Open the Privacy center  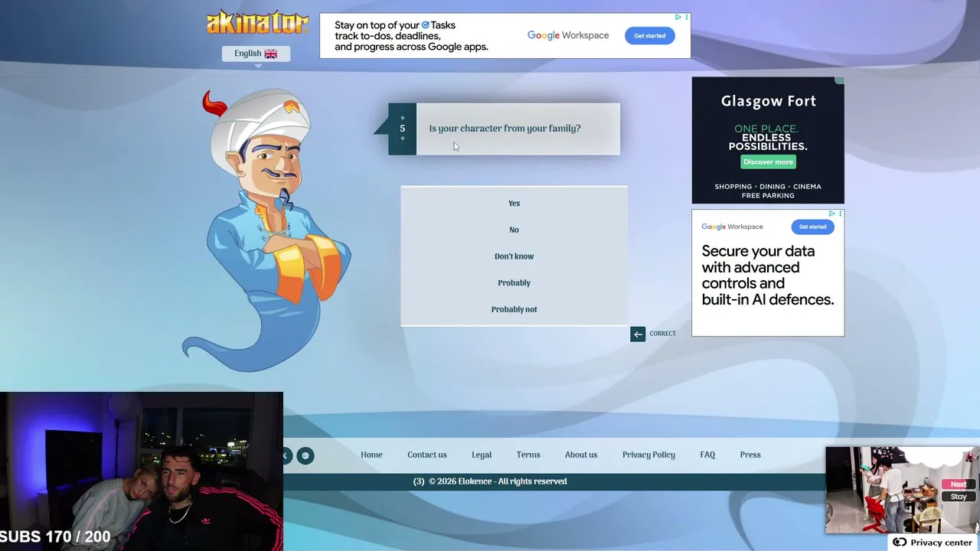(x=933, y=543)
